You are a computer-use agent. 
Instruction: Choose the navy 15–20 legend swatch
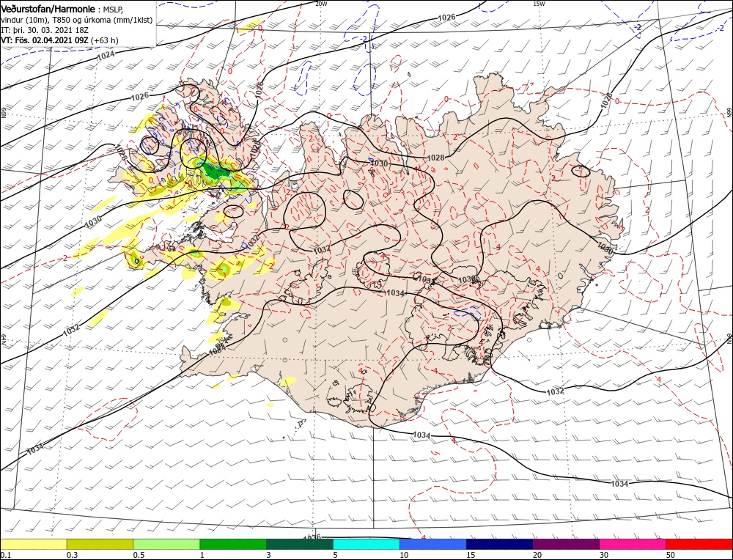[500, 544]
